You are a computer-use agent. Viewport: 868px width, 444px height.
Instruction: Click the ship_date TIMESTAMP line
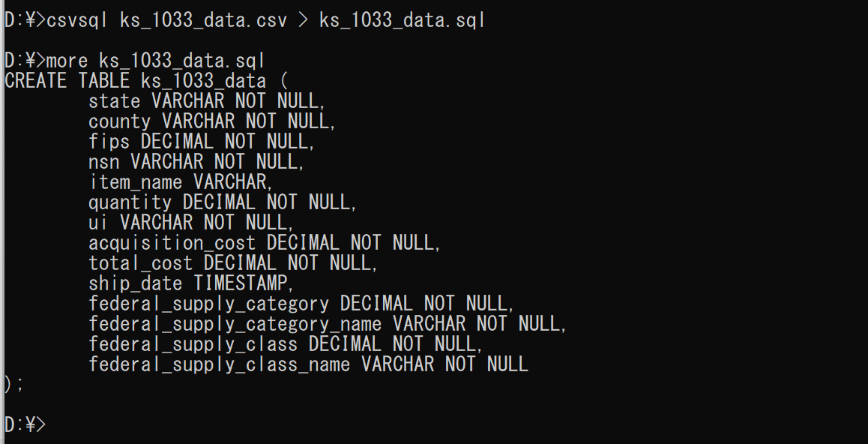[191, 283]
